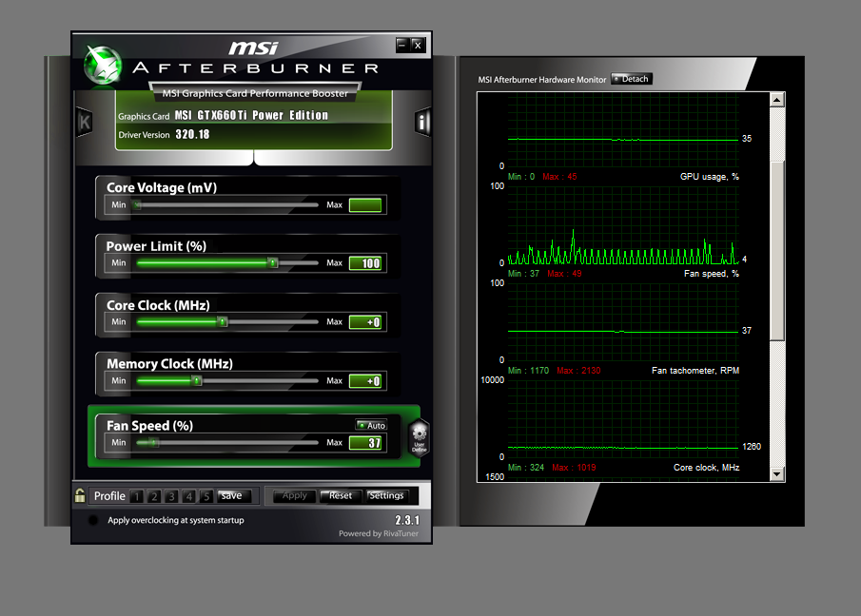Click the Power Limit value field showing 100
Viewport: 861px width, 616px height.
367,263
